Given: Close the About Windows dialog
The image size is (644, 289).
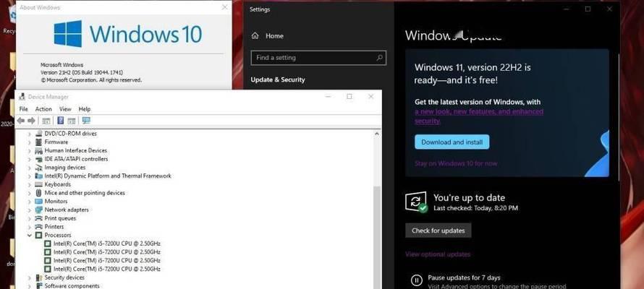Looking at the screenshot, I should [224, 7].
